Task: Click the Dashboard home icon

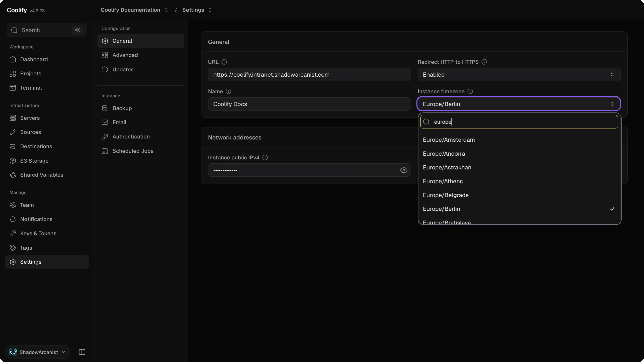Action: [x=13, y=59]
